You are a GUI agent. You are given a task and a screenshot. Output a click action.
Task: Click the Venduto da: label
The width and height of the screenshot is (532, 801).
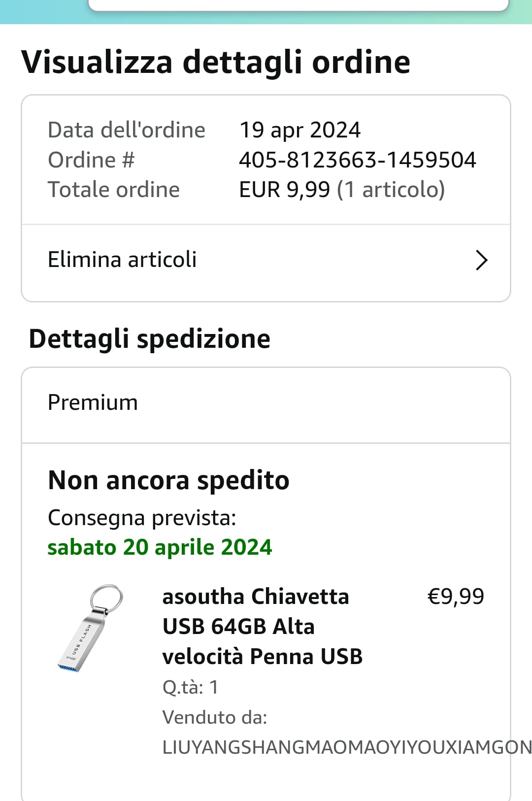(215, 717)
